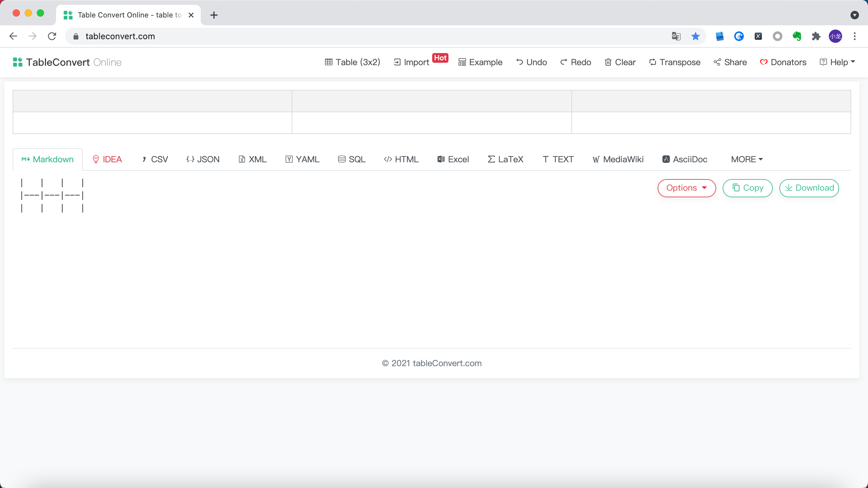Close the Table Convert Online browser tab
This screenshot has height=488, width=868.
(x=191, y=15)
